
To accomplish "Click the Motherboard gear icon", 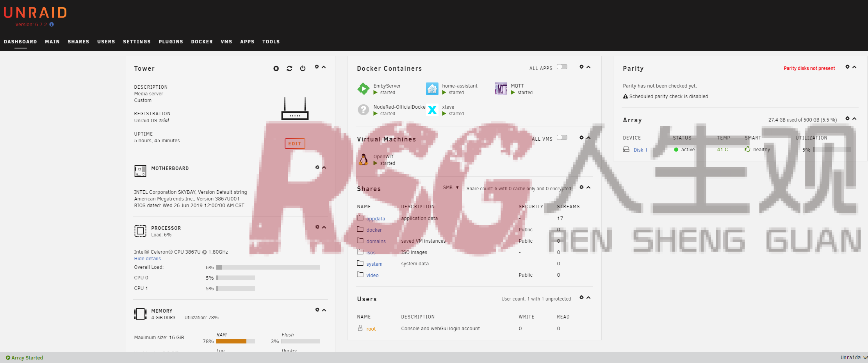I will pyautogui.click(x=317, y=167).
